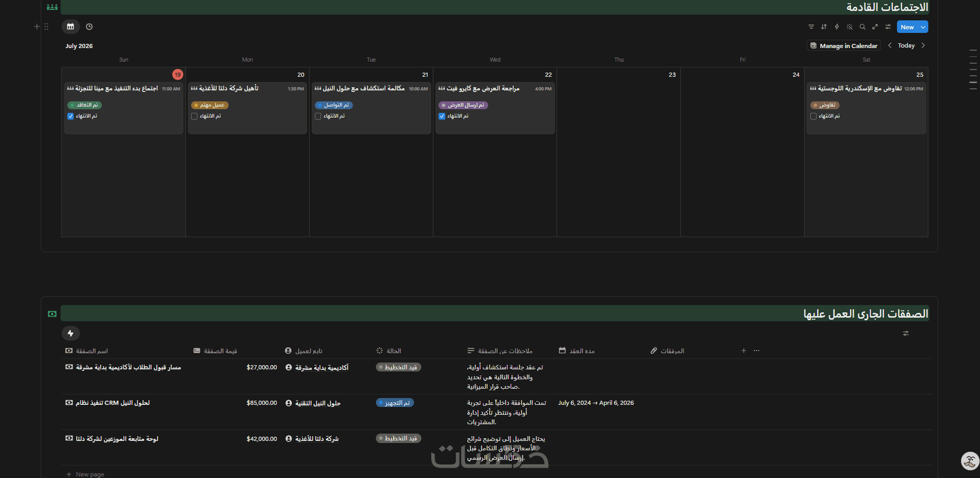Open search in the calendar toolbar
Image resolution: width=980 pixels, height=478 pixels.
[x=863, y=27]
